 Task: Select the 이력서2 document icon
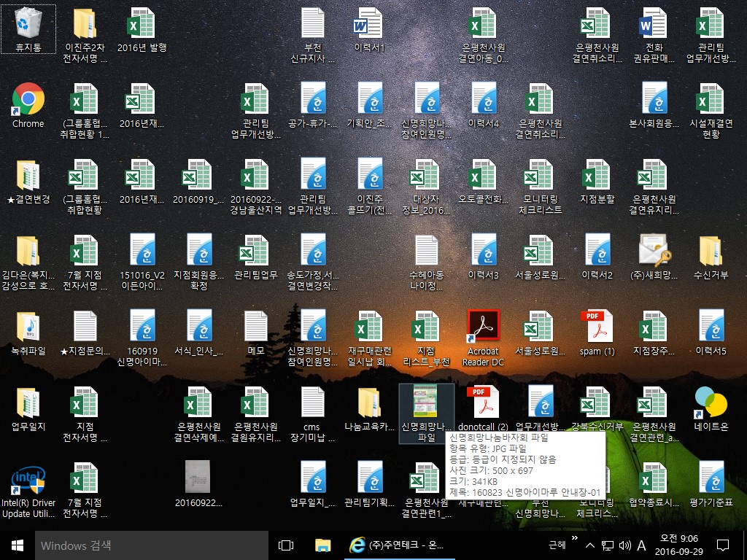597,256
